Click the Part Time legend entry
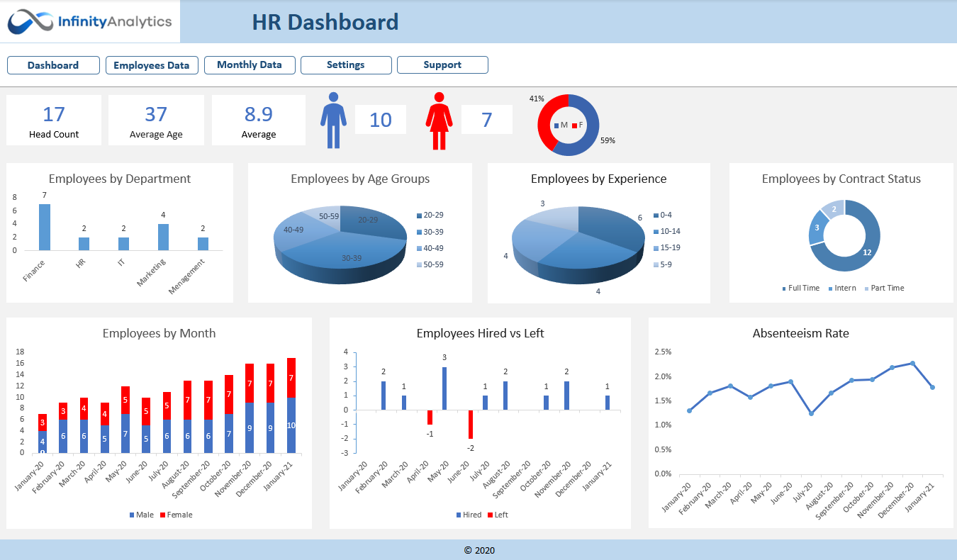957x560 pixels. coord(884,288)
